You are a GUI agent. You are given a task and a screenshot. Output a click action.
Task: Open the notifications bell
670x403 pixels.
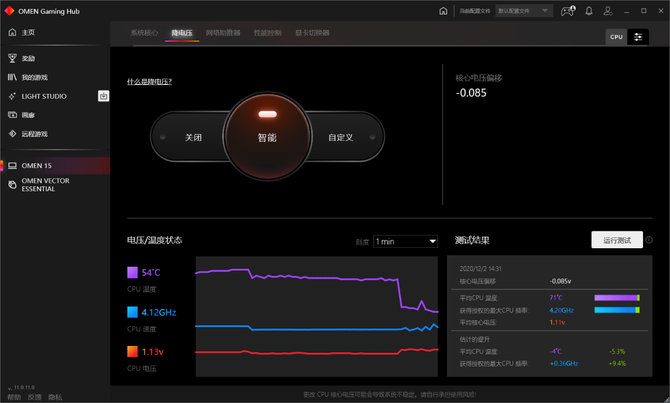coord(589,11)
